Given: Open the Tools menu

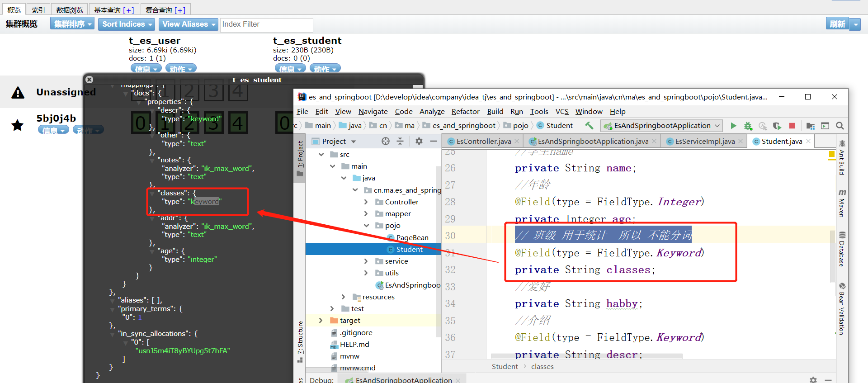Looking at the screenshot, I should click(539, 111).
